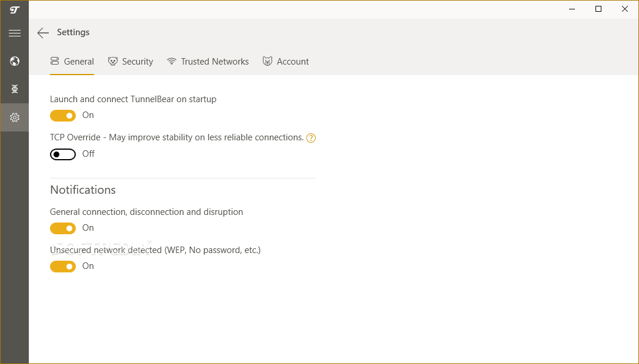Open the globe map view
This screenshot has width=639, height=364.
(x=15, y=61)
